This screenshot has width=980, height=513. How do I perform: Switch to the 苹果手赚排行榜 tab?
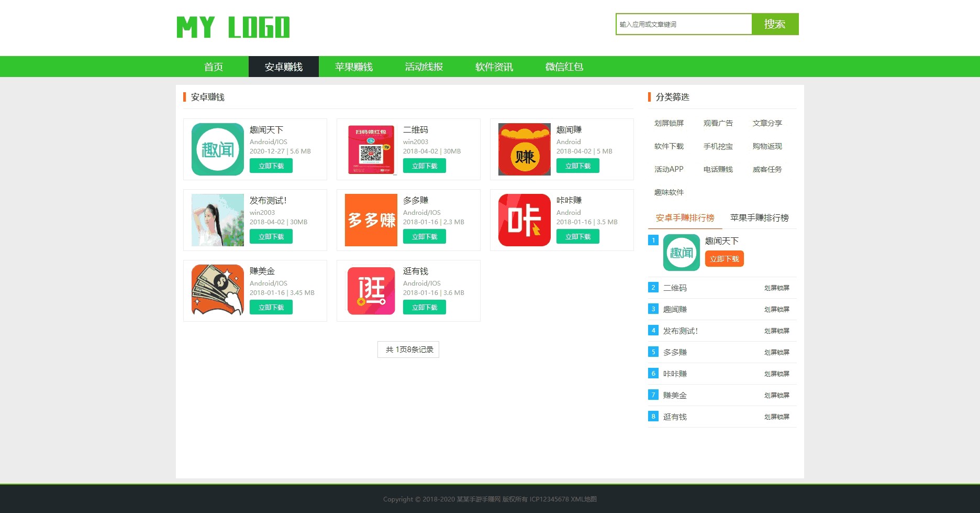[759, 217]
